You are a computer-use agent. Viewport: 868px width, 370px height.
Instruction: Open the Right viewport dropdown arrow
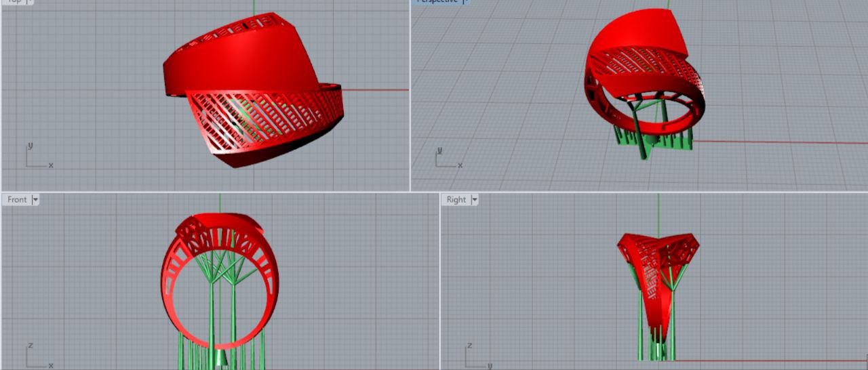click(475, 199)
